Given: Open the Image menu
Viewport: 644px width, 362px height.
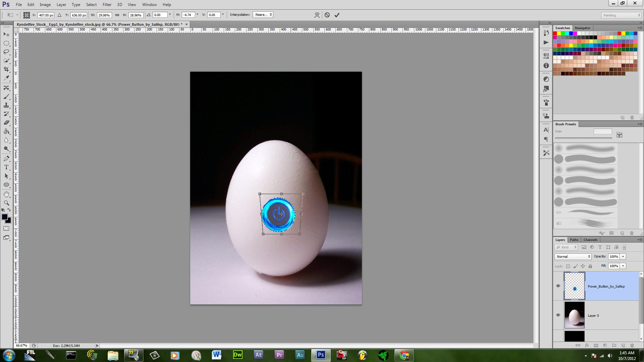Looking at the screenshot, I should coord(45,5).
